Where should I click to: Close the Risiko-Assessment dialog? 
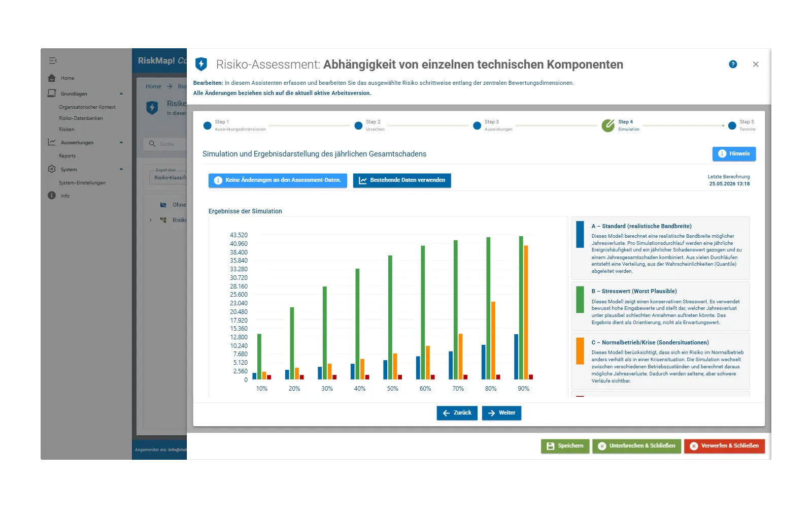coord(756,65)
